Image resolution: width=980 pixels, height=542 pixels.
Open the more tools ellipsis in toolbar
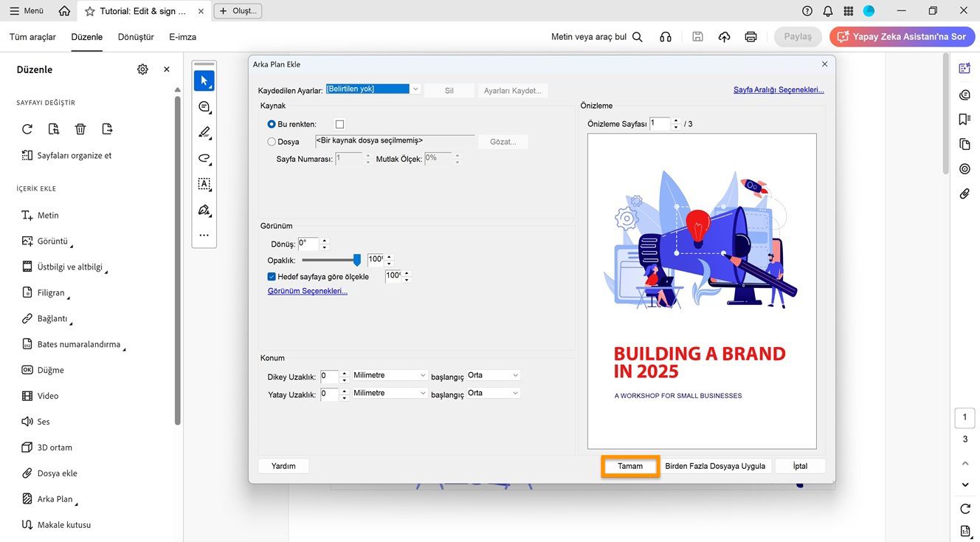click(204, 236)
